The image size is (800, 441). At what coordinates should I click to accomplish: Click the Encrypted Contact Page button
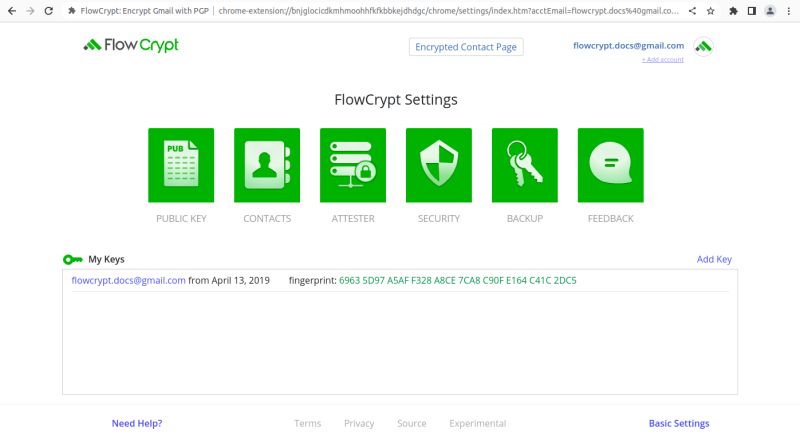pyautogui.click(x=466, y=47)
